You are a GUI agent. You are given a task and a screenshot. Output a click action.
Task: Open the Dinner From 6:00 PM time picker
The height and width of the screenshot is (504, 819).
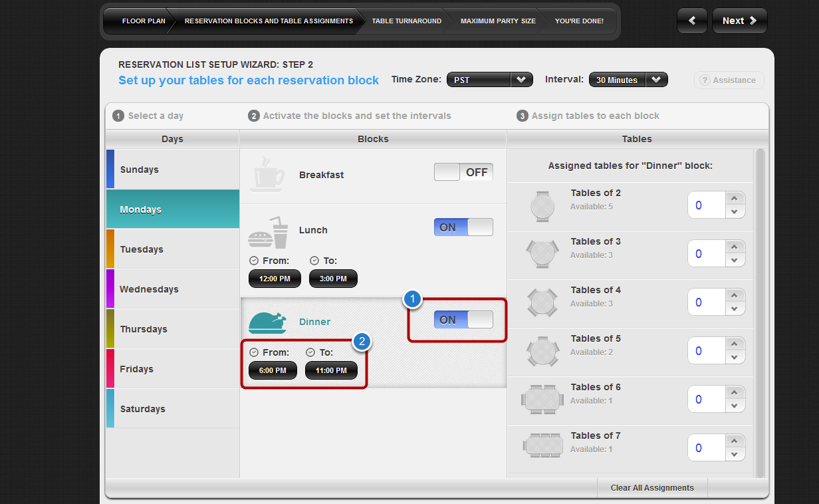(273, 370)
